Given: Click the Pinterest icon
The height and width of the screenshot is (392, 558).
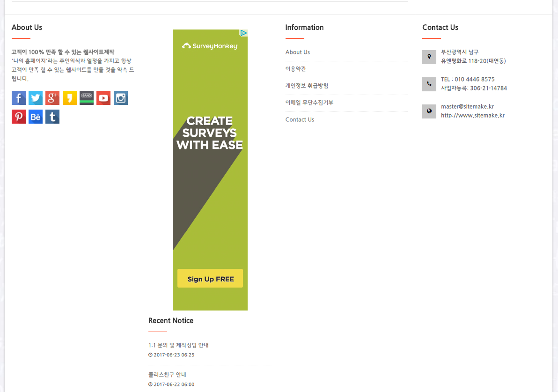Looking at the screenshot, I should pos(19,117).
